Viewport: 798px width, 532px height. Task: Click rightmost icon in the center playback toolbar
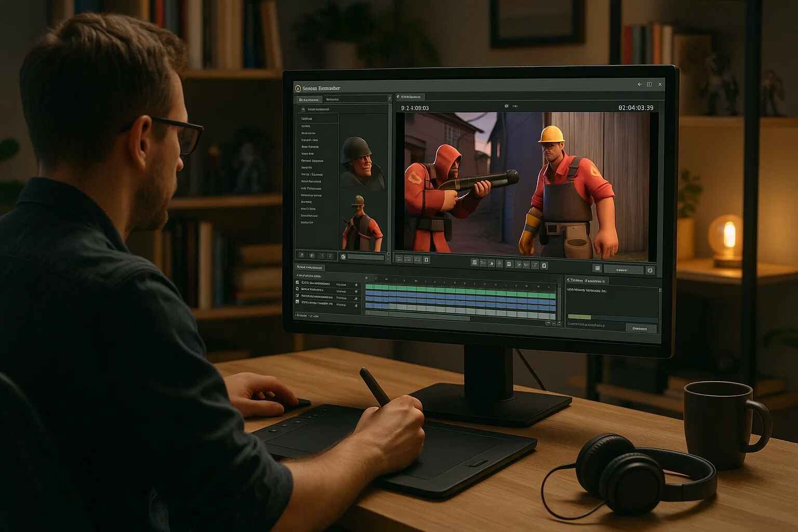pyautogui.click(x=544, y=265)
